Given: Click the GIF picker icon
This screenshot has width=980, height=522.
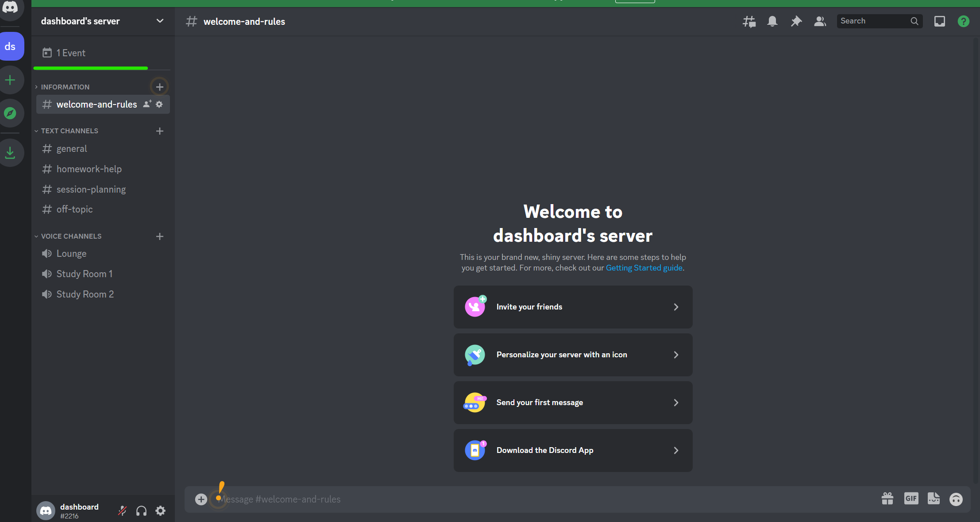Looking at the screenshot, I should [x=911, y=499].
